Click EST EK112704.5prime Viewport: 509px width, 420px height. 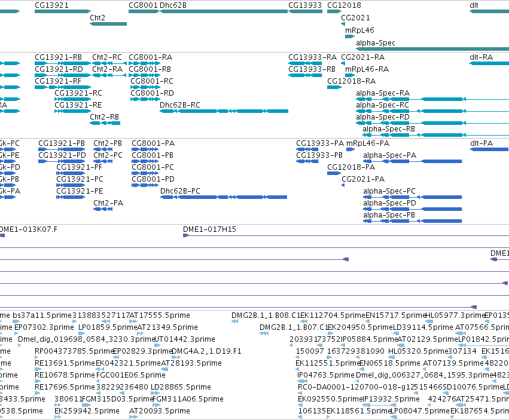tap(333, 315)
